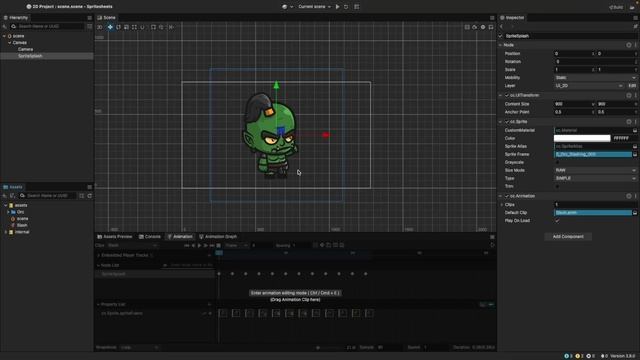Click the Add Component button

(568, 237)
